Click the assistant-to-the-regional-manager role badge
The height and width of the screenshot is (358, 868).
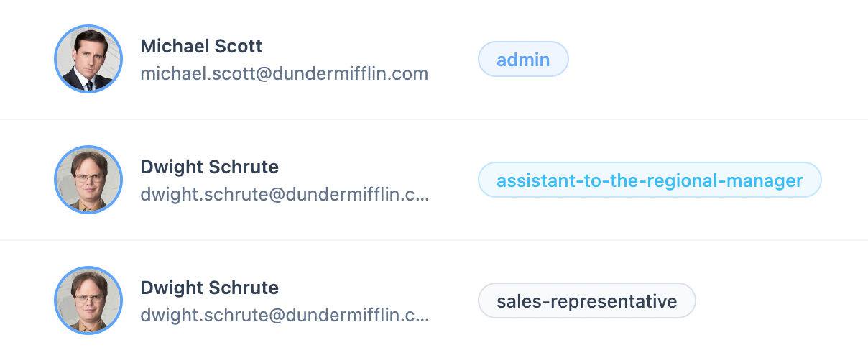[x=650, y=180]
